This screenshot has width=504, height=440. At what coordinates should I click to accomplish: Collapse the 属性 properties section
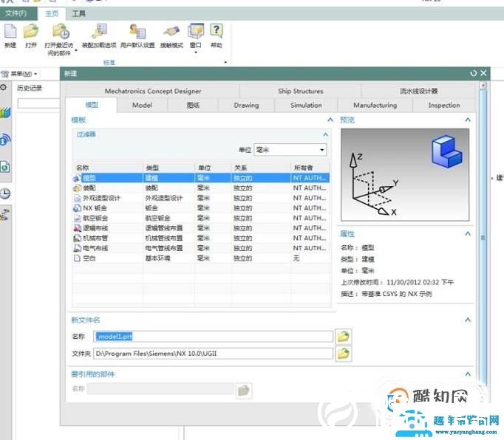[x=468, y=233]
